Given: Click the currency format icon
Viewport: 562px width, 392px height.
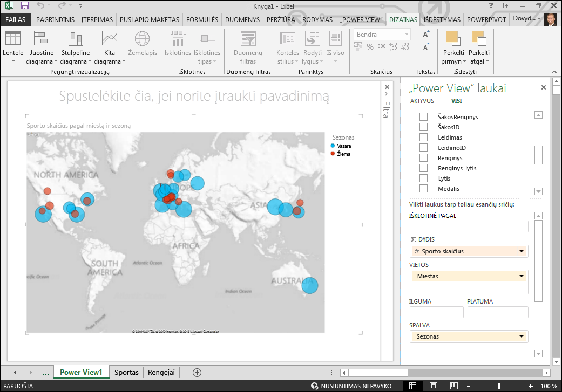Looking at the screenshot, I should point(358,46).
